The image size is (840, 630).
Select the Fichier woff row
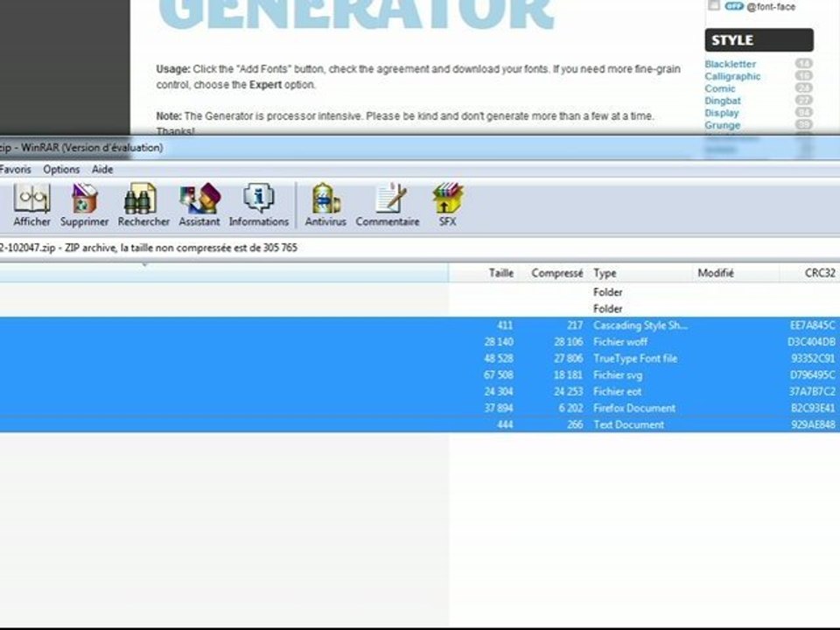[x=420, y=342]
